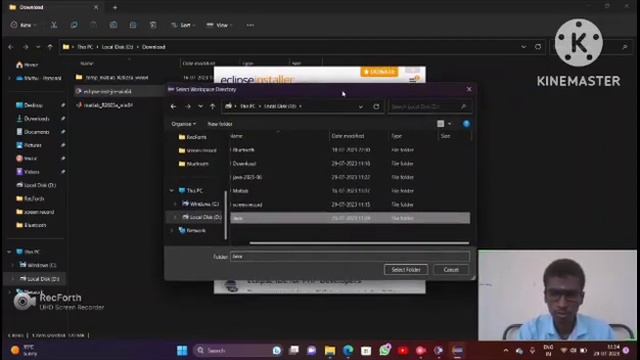Image resolution: width=640 pixels, height=360 pixels.
Task: Select Download folder row in dialog list
Action: tap(350, 164)
